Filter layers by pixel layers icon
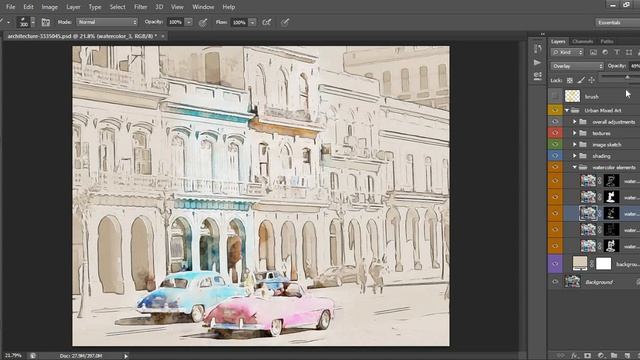640x360 pixels. [593, 52]
